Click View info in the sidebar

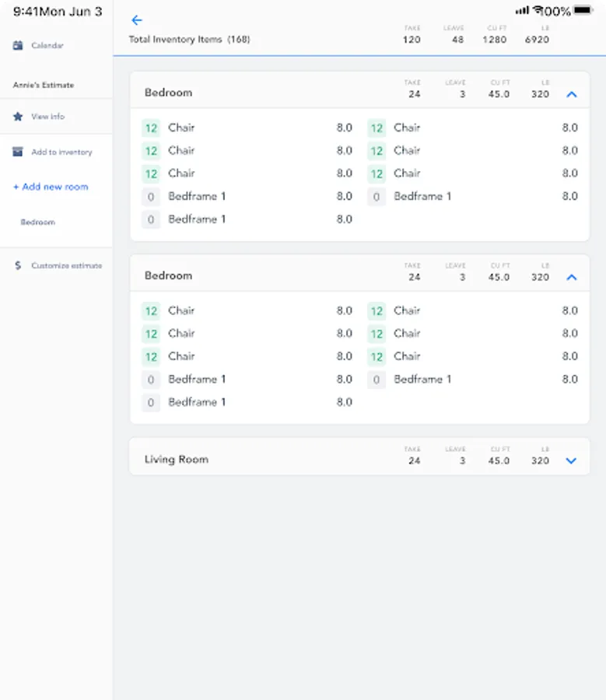[47, 117]
